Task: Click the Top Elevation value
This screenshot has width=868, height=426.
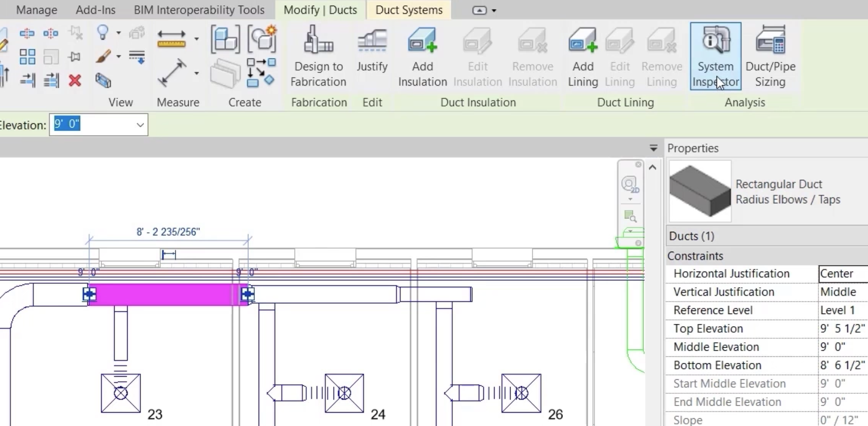Action: tap(843, 329)
